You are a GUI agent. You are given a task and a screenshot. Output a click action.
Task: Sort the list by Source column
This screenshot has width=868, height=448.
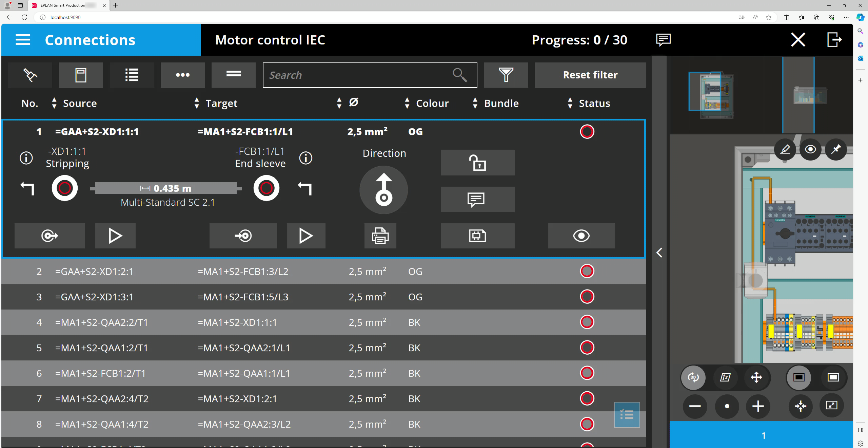[x=80, y=103]
